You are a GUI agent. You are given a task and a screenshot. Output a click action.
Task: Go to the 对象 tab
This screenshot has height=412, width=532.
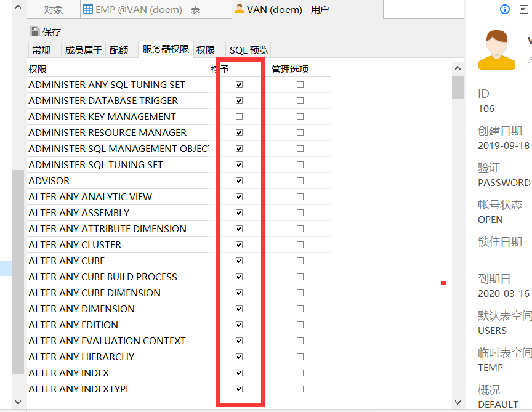(x=54, y=9)
